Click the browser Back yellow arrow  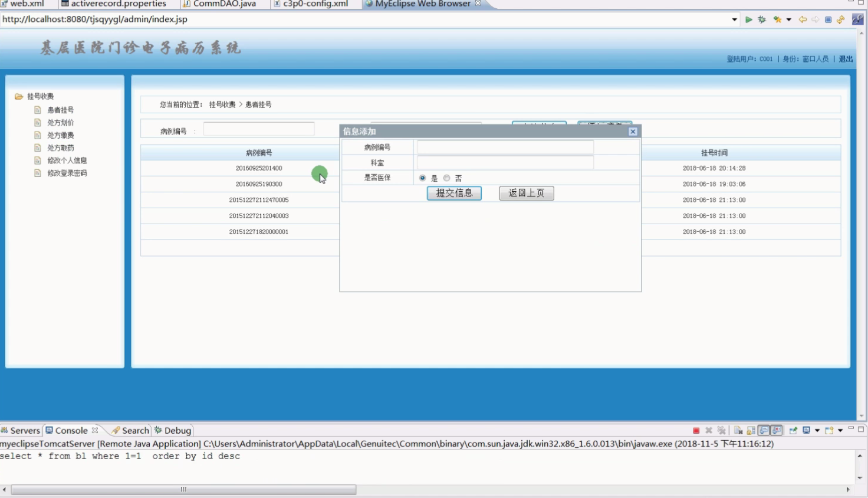(803, 19)
